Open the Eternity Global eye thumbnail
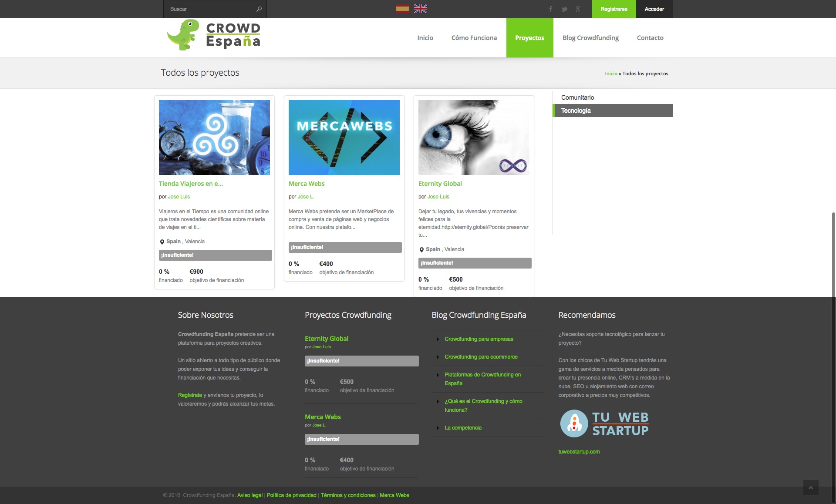This screenshot has width=836, height=504. [474, 138]
